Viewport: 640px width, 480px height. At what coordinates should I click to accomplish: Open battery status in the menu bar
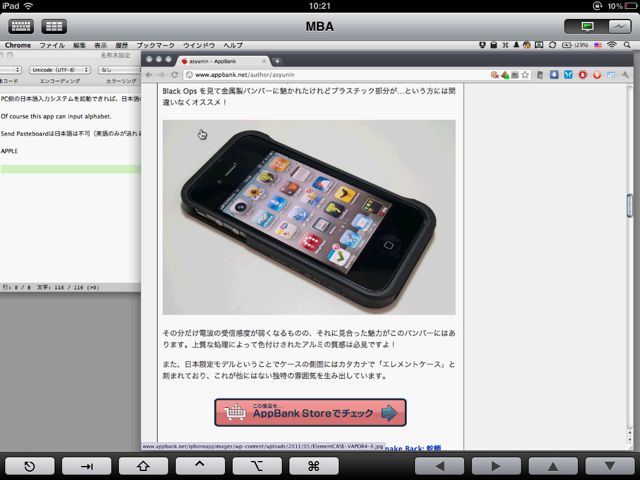point(575,45)
